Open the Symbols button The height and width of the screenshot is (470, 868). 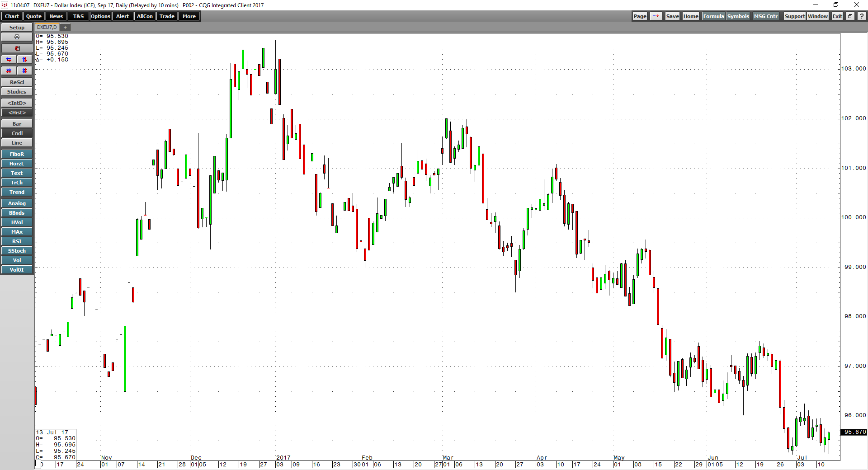(x=738, y=16)
